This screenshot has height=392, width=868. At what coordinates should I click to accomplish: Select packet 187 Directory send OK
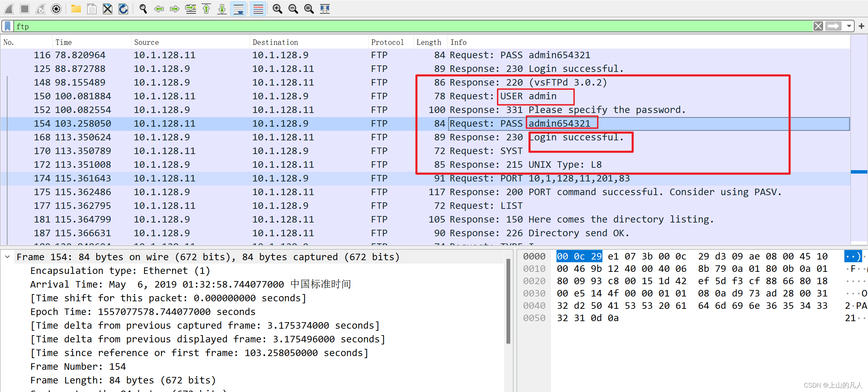(x=425, y=233)
